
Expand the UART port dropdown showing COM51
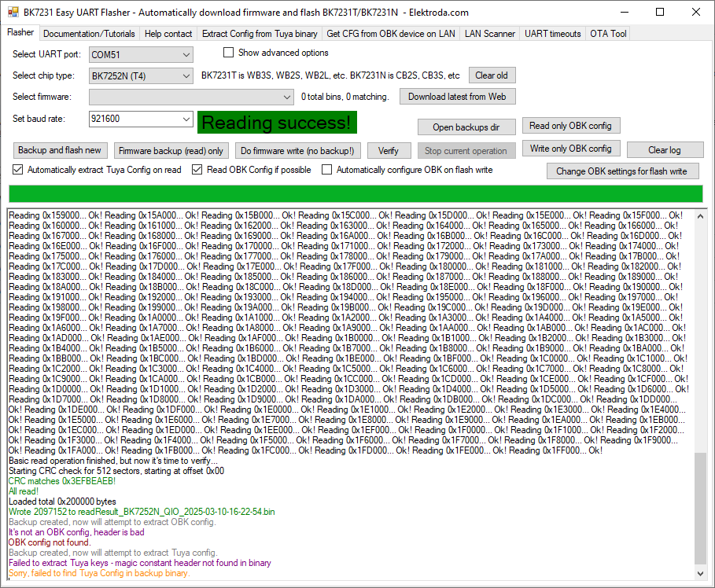click(x=141, y=55)
